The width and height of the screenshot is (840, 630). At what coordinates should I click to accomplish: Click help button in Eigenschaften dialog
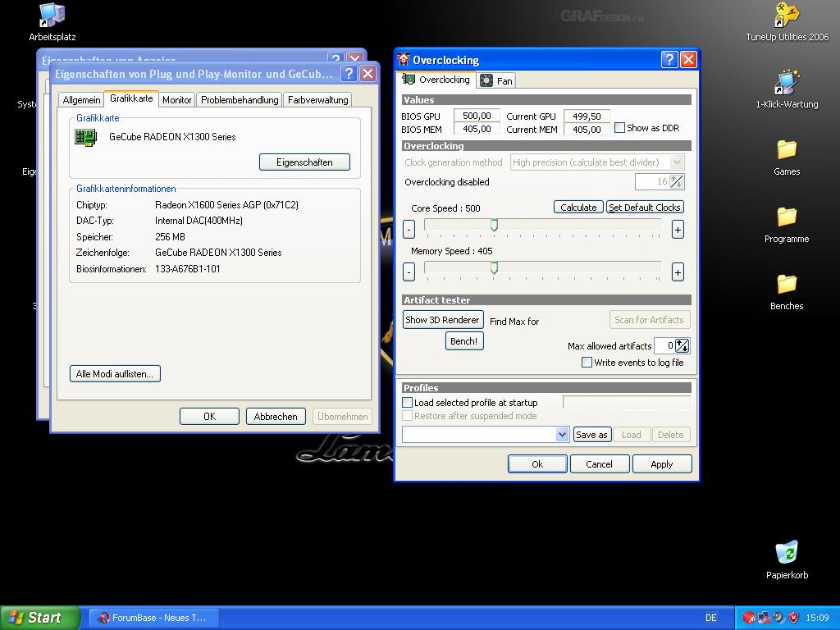pos(349,73)
